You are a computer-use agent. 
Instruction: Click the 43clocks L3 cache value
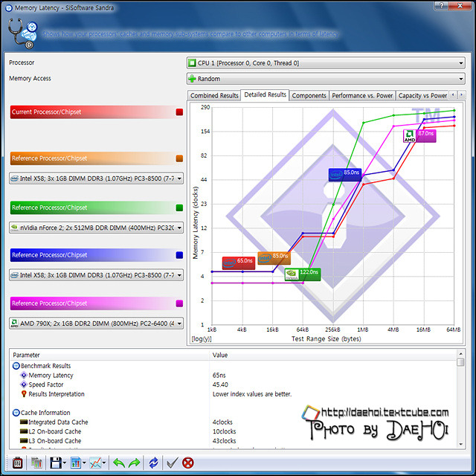pos(224,441)
